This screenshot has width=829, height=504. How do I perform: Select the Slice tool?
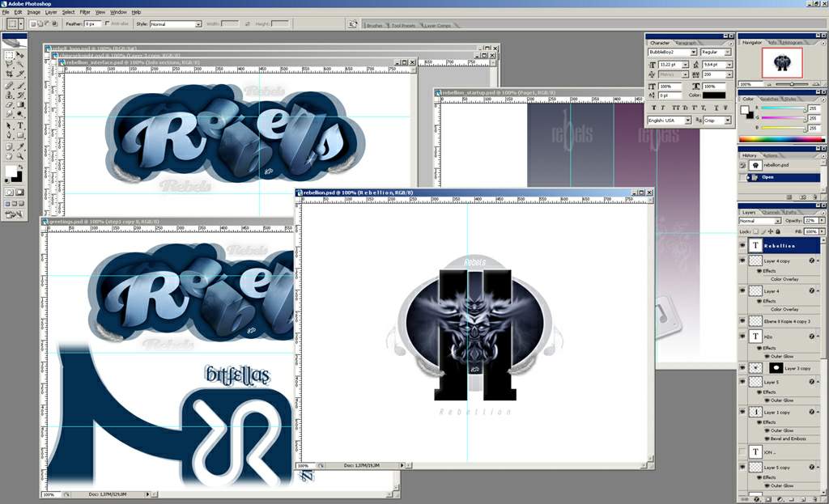[19, 74]
